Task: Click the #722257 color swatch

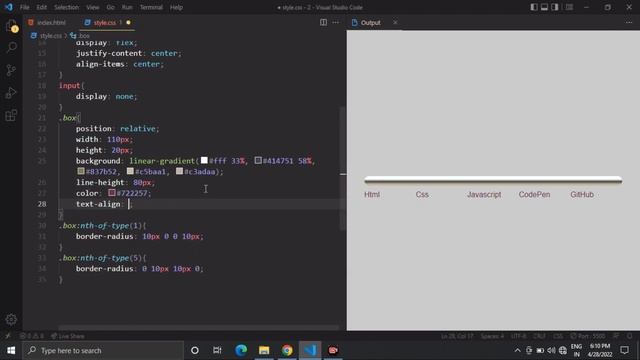Action: 112,193
